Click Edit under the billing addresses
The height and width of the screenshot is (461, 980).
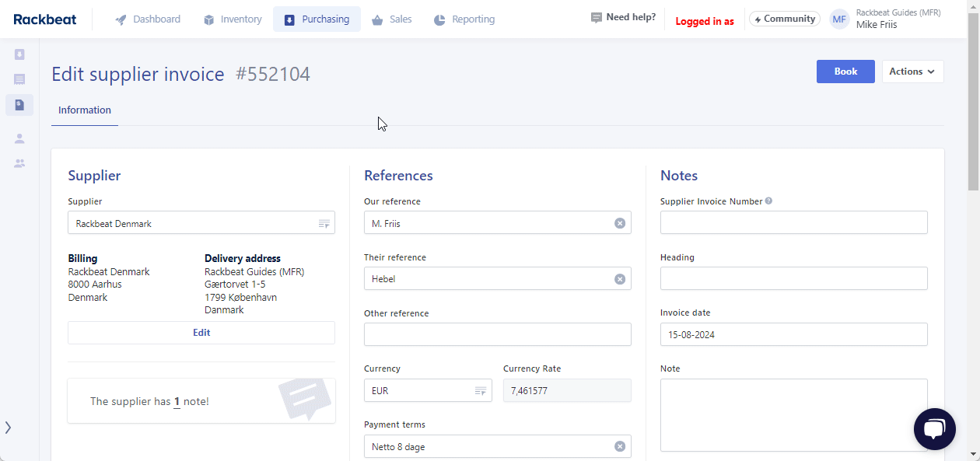click(x=201, y=333)
